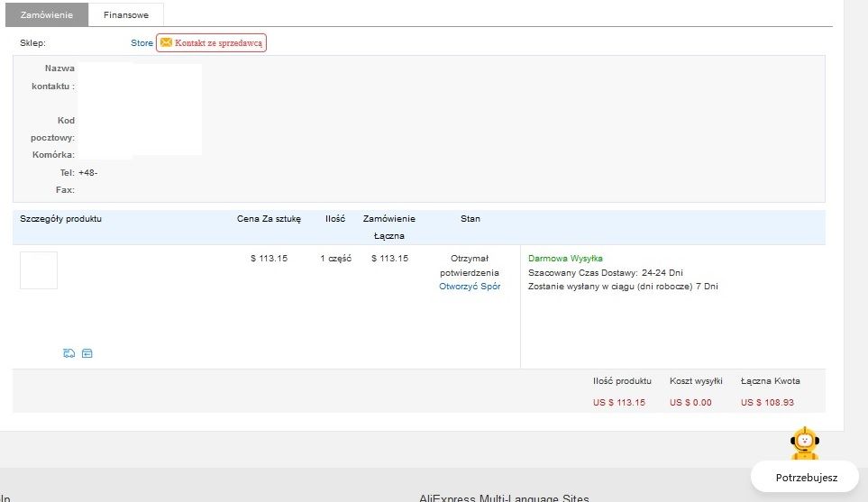Click 'AliExpress Multi-Language Sites' footer heading

(x=504, y=497)
